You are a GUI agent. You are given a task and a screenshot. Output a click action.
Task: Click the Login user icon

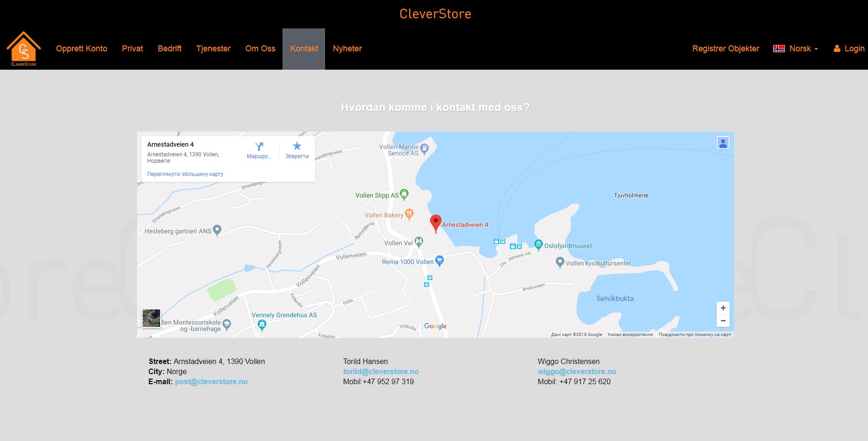pos(837,49)
